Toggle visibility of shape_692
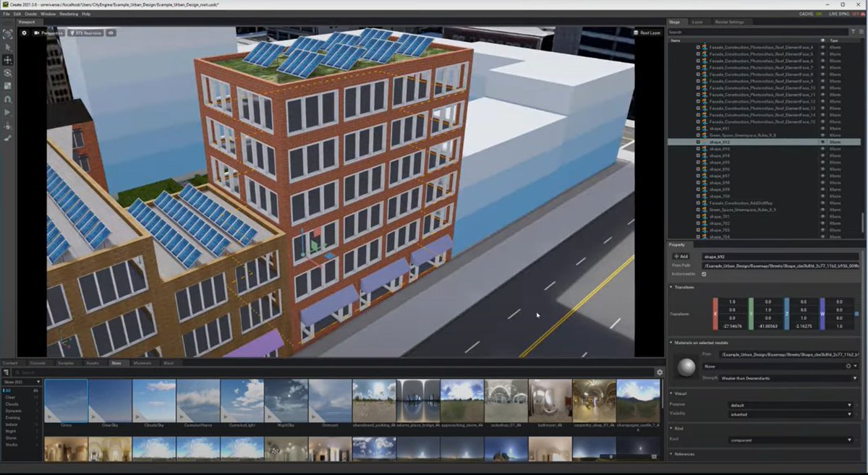This screenshot has height=475, width=868. [x=822, y=142]
